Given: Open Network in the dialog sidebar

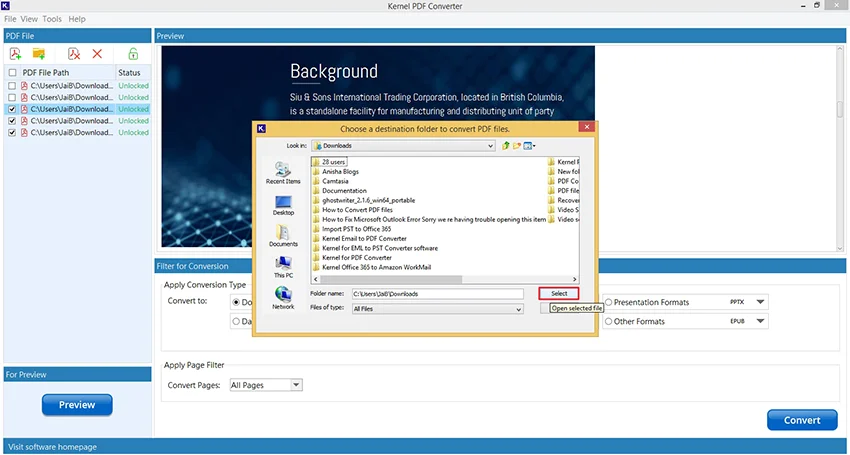Looking at the screenshot, I should tap(283, 299).
